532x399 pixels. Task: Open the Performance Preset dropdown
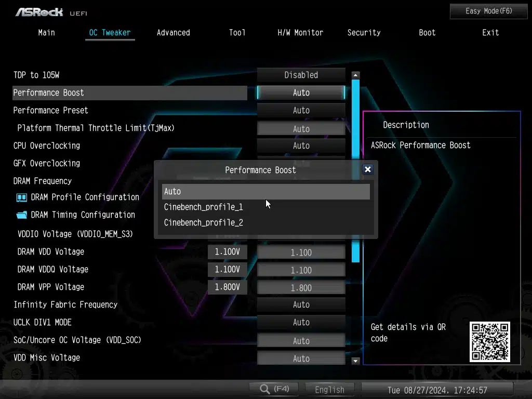pos(301,110)
